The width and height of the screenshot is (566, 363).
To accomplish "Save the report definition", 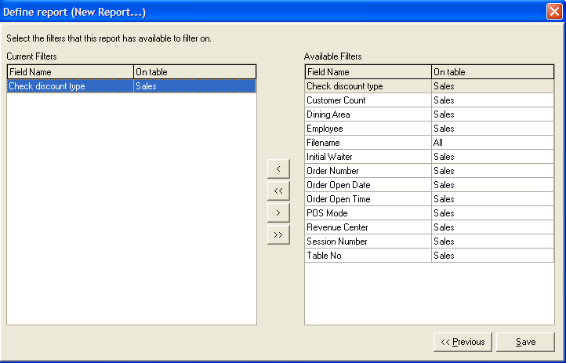I will [x=525, y=342].
